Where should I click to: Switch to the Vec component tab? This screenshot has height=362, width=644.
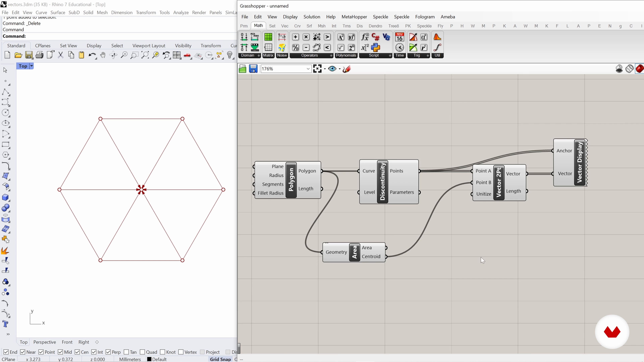point(284,26)
